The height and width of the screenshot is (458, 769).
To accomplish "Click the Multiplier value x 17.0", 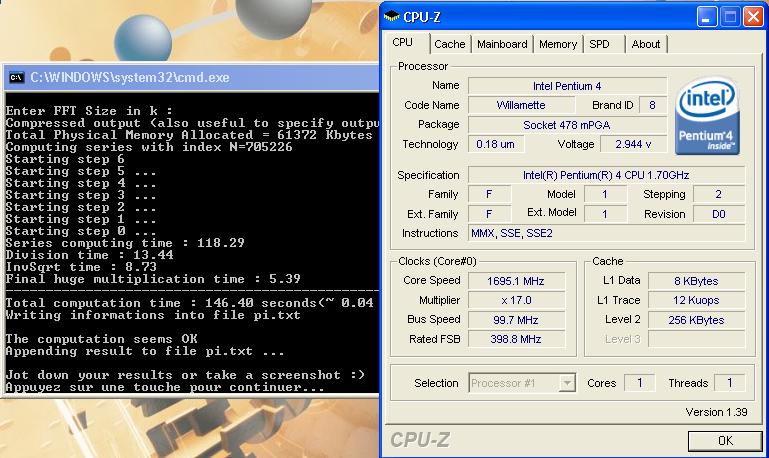I will (x=516, y=300).
